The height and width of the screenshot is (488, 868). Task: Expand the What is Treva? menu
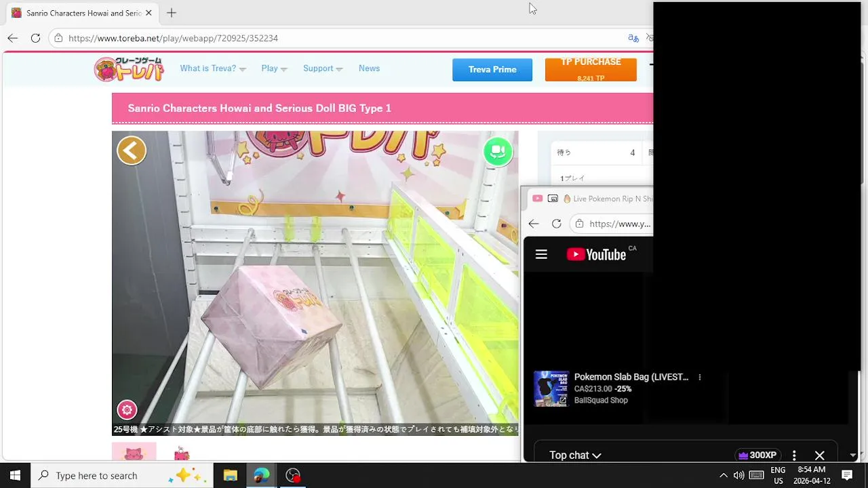click(x=213, y=68)
